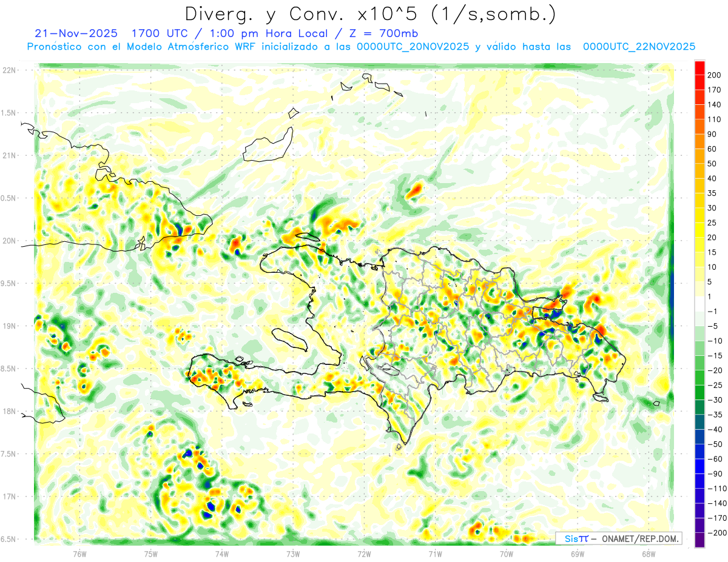The height and width of the screenshot is (562, 728).
Task: Click the '19N' latitude axis label
Action: point(9,326)
